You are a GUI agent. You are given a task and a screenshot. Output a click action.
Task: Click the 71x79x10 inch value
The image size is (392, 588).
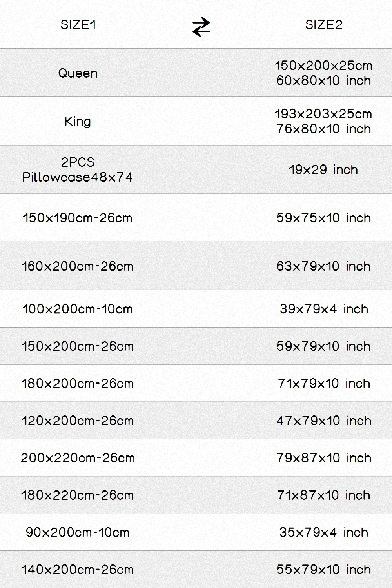(x=324, y=383)
